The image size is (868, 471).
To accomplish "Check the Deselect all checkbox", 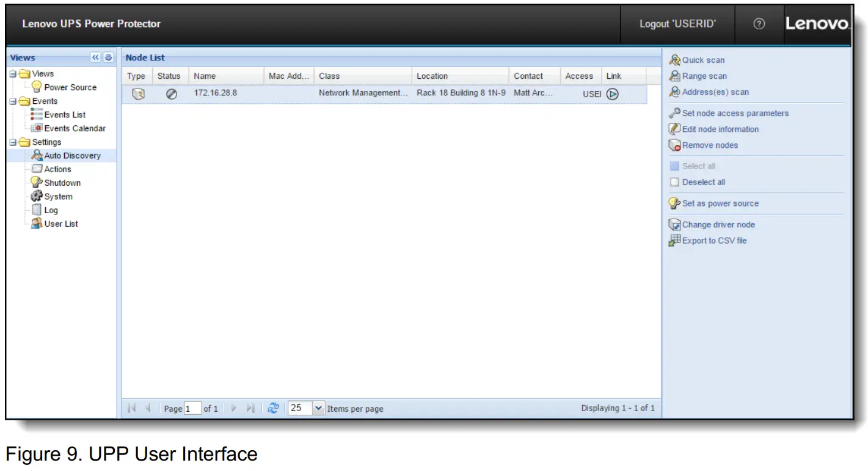I will tap(674, 182).
